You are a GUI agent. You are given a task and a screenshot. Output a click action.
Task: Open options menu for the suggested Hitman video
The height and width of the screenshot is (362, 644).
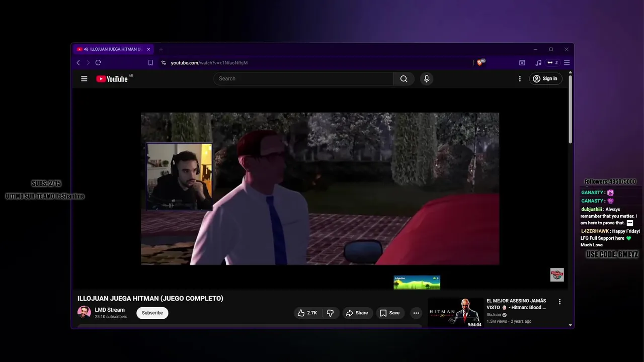pos(559,302)
